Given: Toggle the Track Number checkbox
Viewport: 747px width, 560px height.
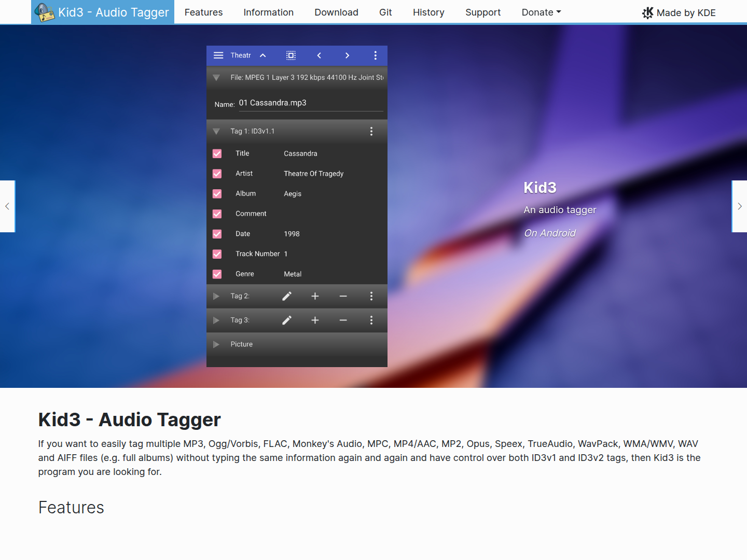Looking at the screenshot, I should (217, 254).
